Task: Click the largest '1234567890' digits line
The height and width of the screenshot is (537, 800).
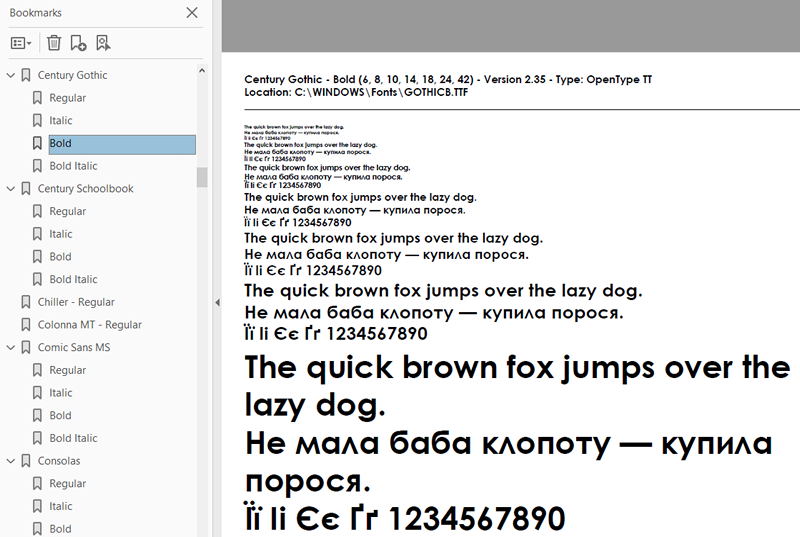Action: 477,519
